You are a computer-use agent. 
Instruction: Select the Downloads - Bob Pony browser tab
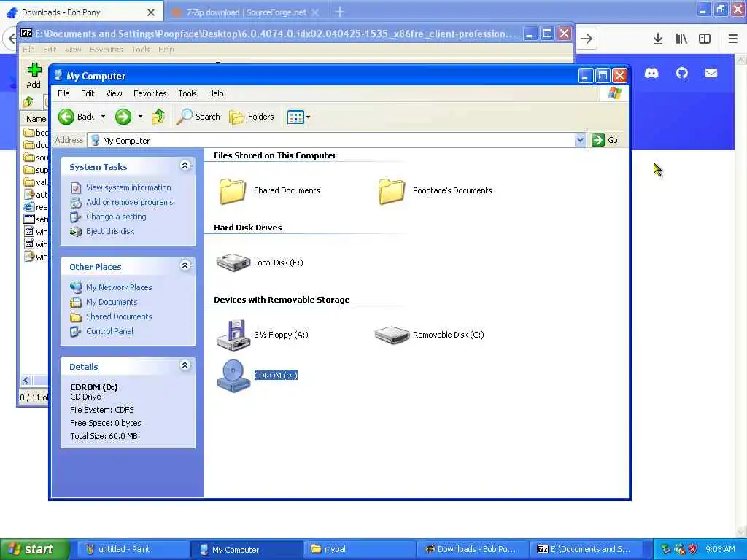point(81,12)
